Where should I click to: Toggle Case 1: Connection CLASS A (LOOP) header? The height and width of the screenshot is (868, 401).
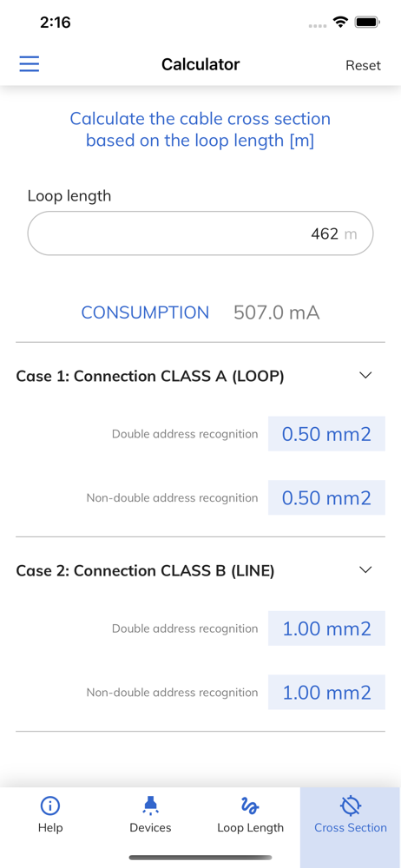[x=200, y=376]
